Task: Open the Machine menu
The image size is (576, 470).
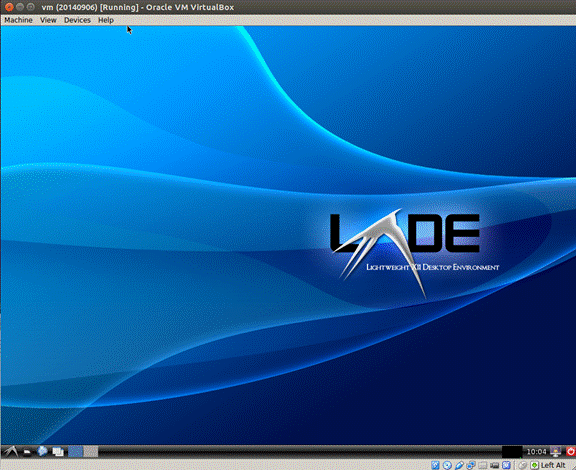Action: click(18, 20)
